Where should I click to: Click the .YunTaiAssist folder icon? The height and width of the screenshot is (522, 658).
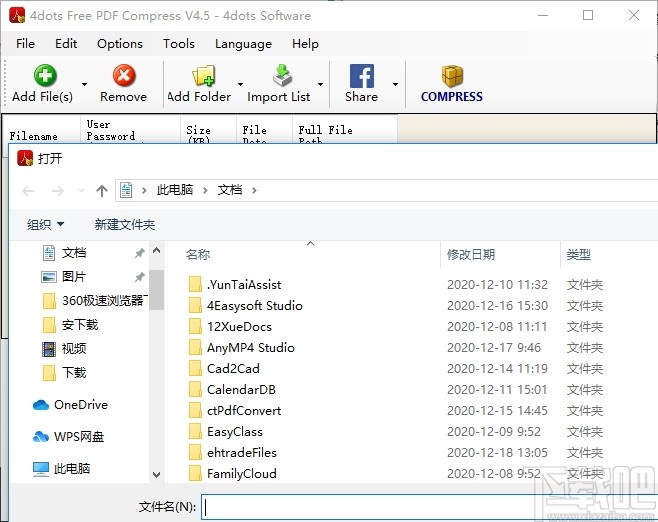pyautogui.click(x=195, y=284)
